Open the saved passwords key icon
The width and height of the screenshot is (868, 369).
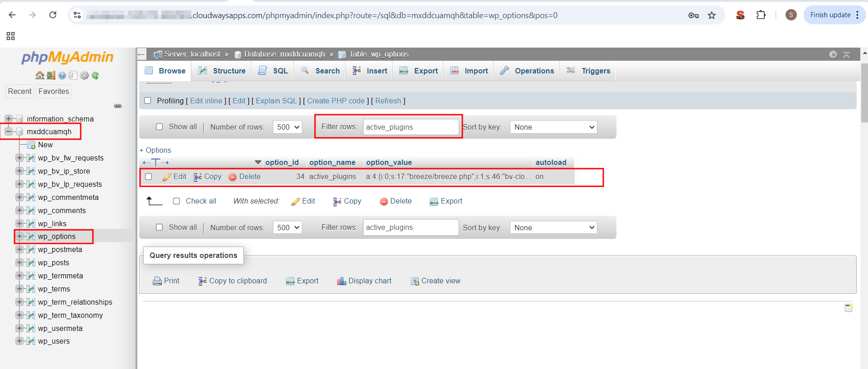point(693,15)
